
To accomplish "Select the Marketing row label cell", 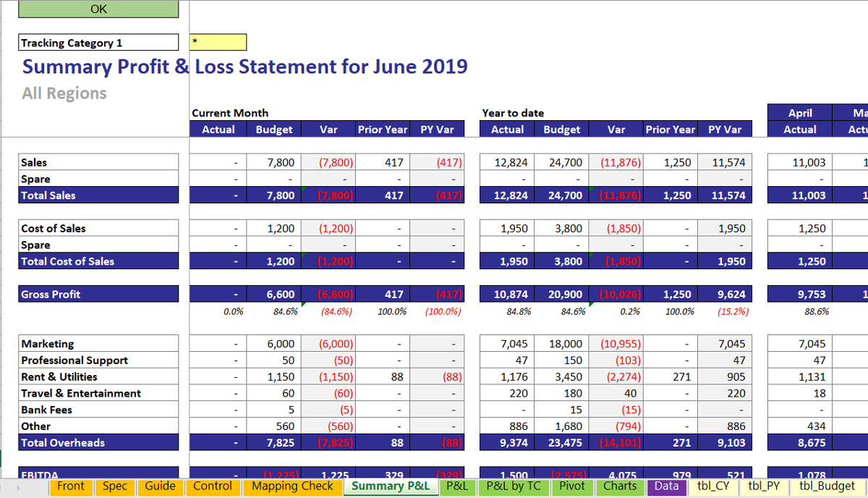I will 98,344.
